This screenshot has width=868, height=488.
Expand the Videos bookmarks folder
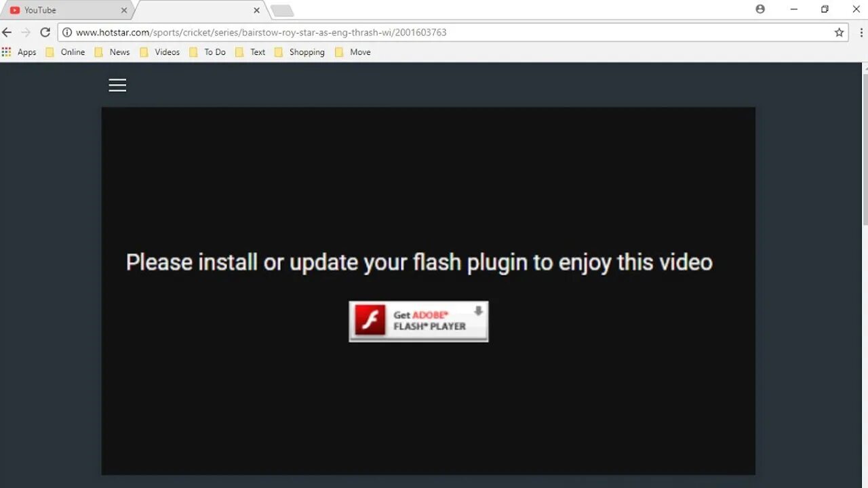pos(159,52)
